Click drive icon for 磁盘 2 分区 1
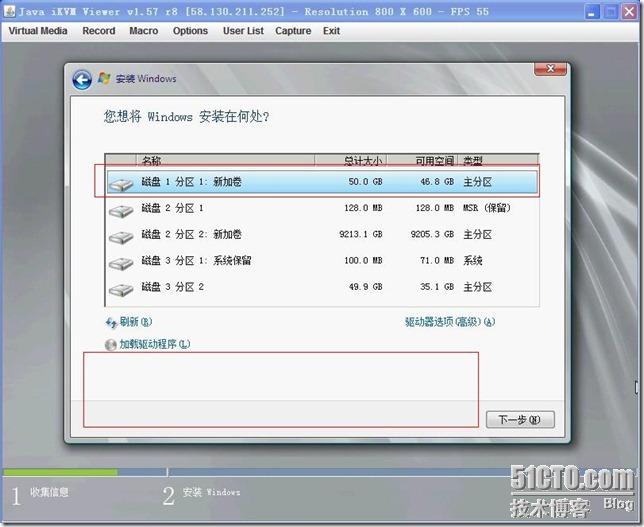 pos(121,211)
